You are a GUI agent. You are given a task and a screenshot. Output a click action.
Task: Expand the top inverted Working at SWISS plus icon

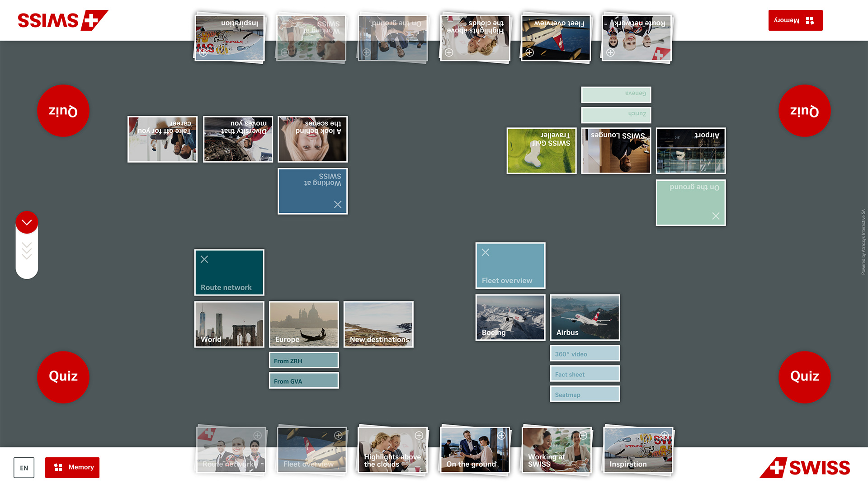click(285, 53)
